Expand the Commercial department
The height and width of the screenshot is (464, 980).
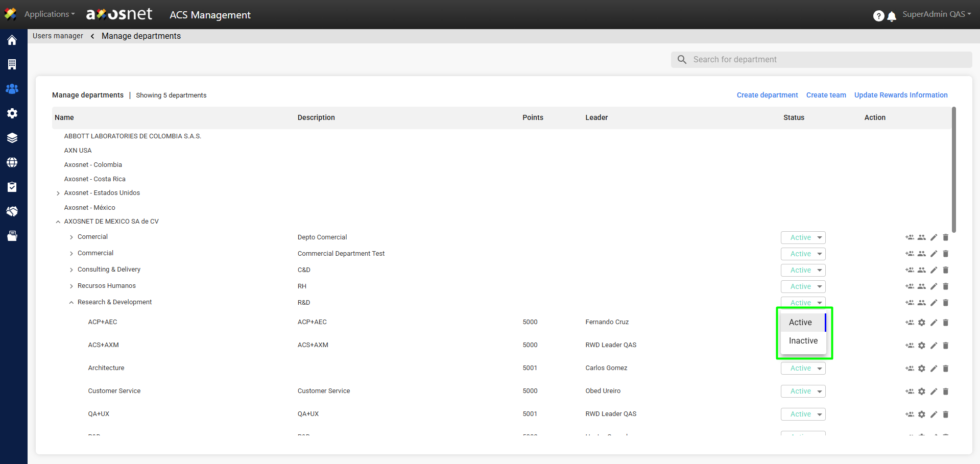pyautogui.click(x=71, y=254)
